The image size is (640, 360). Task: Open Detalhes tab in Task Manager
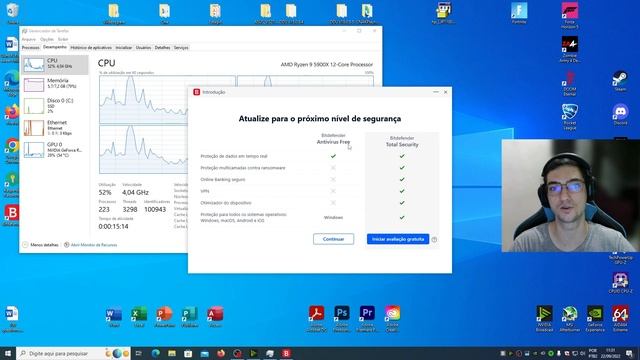(162, 48)
